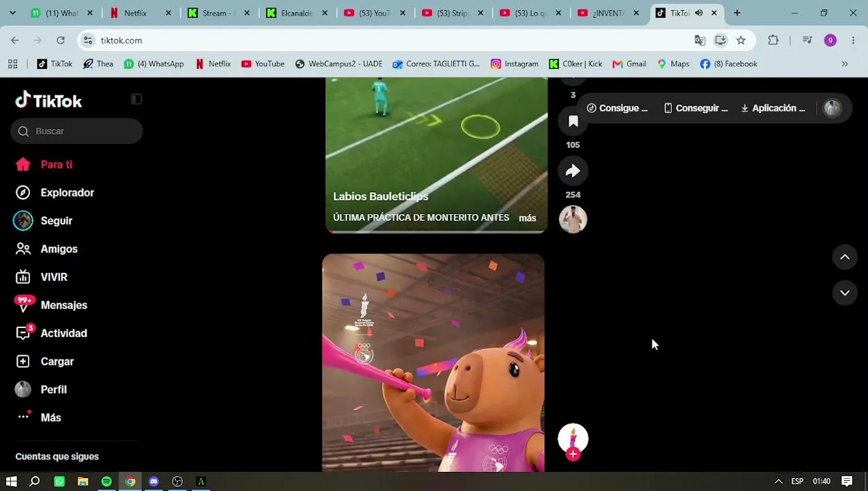This screenshot has width=868, height=491.
Task: Click Consigue coins button
Action: point(618,108)
